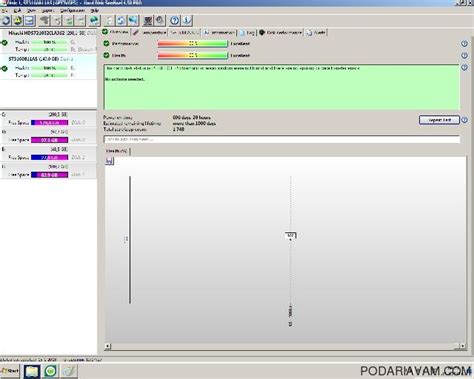
Task: Click the Health gradient progress bar
Action: pyautogui.click(x=193, y=56)
